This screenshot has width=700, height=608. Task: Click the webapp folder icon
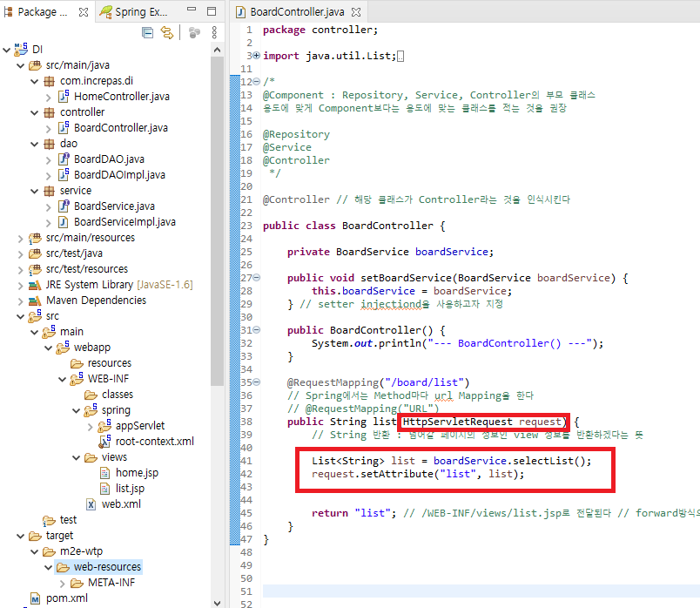(x=63, y=348)
